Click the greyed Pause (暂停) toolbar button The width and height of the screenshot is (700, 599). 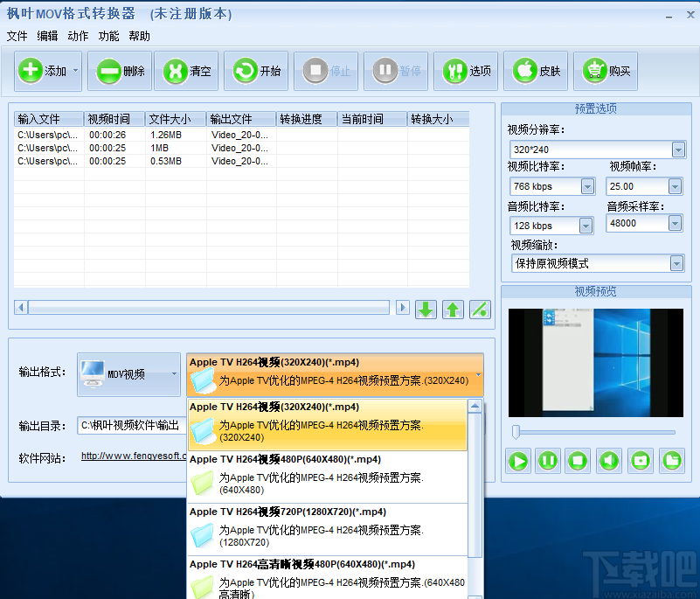pos(396,71)
